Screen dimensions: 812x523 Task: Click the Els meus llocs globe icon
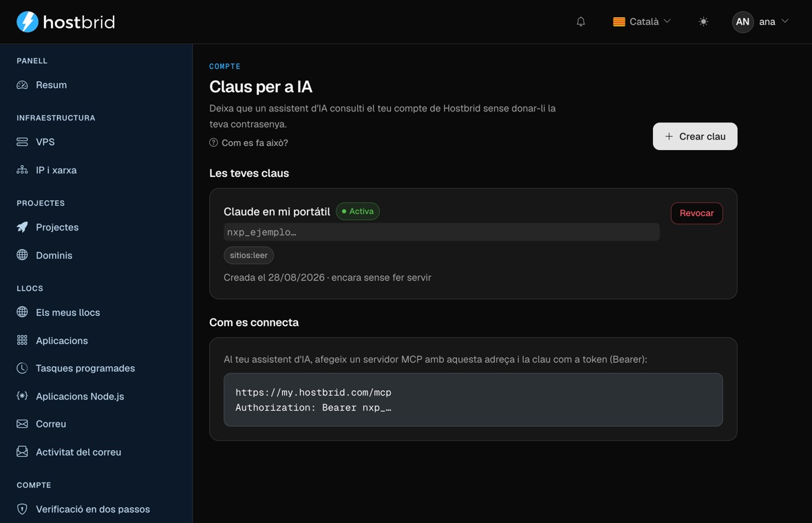[22, 312]
